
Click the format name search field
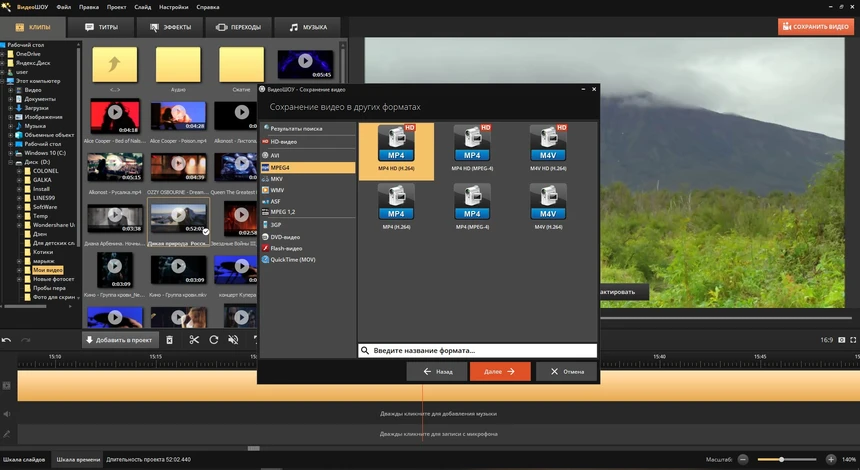[x=477, y=350]
